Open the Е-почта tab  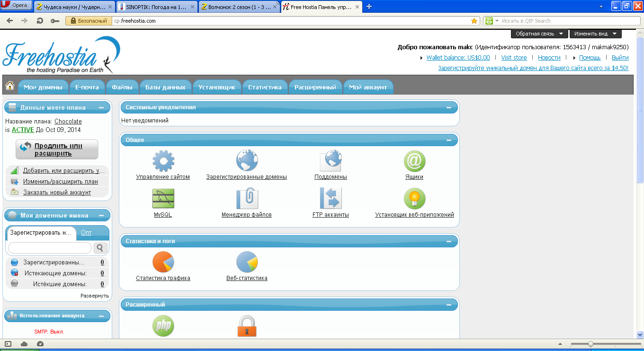(87, 87)
